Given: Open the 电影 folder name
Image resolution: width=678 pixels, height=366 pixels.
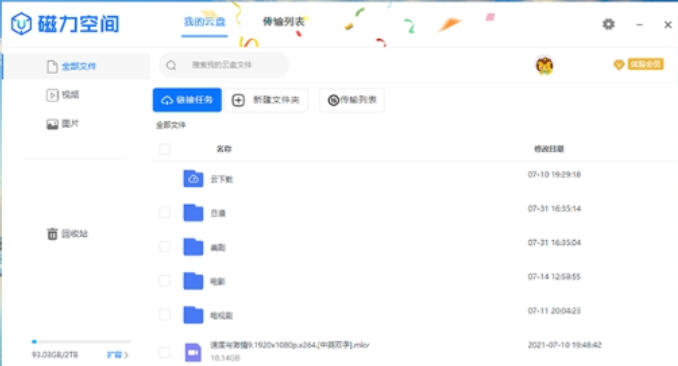Looking at the screenshot, I should 218,282.
